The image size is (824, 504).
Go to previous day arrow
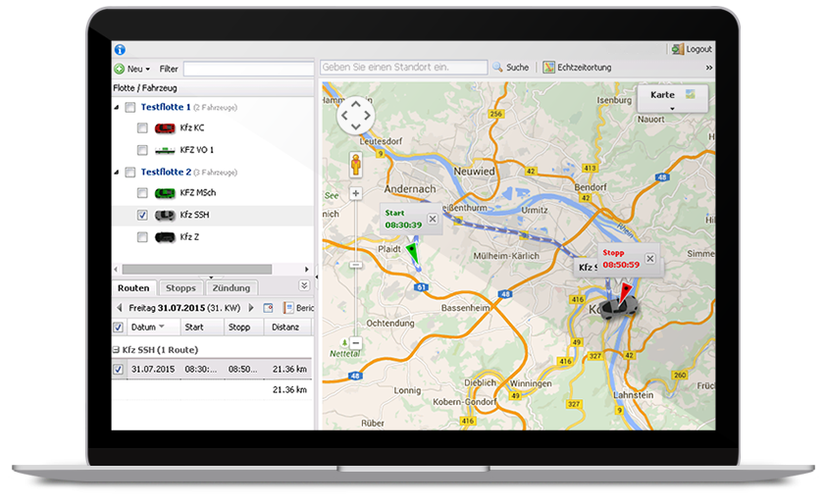(x=120, y=308)
